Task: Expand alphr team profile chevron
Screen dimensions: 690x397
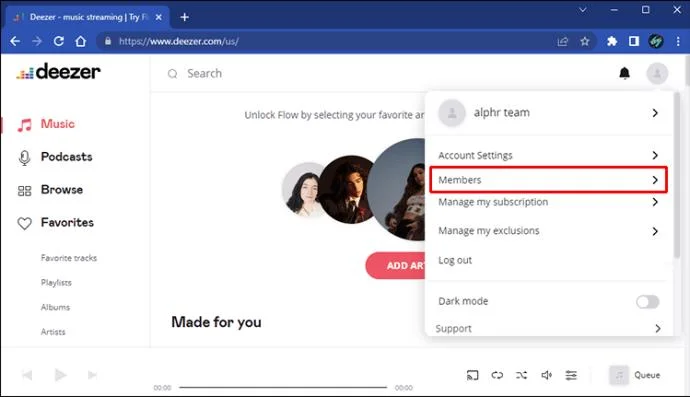Action: (x=655, y=113)
